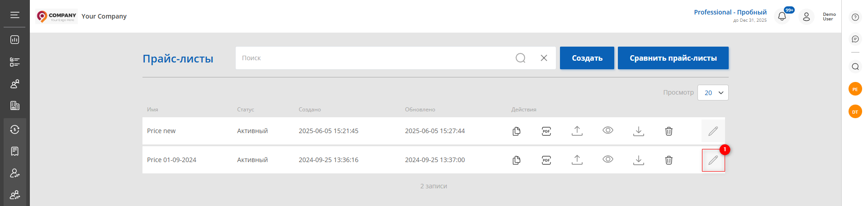
Task: Delete the Price new price list
Action: (x=669, y=131)
